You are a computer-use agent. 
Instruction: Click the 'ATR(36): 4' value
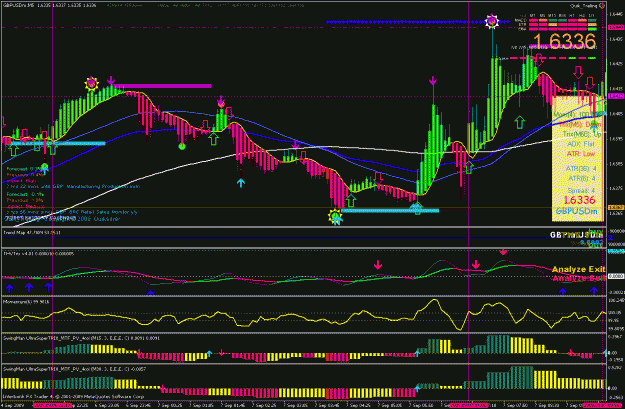pyautogui.click(x=581, y=169)
